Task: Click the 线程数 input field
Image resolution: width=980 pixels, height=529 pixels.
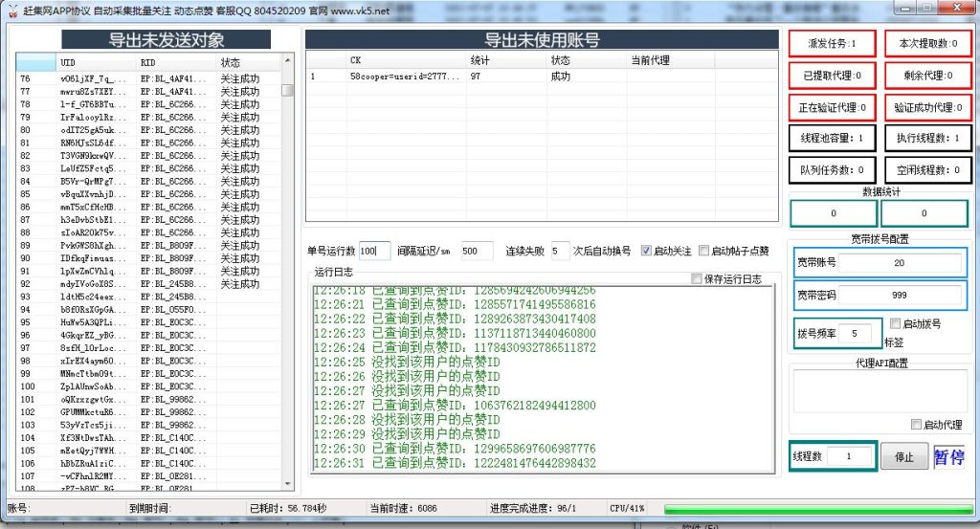Action: click(850, 456)
